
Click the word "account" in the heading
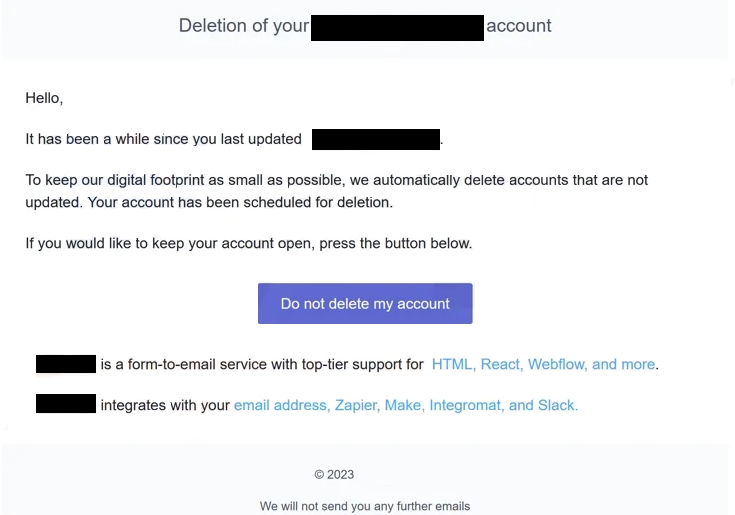[519, 26]
